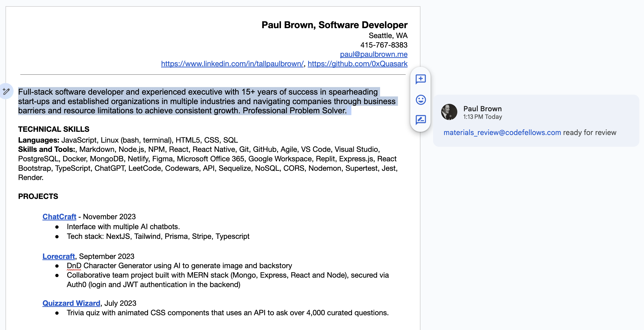Viewport: 644px width, 330px height.
Task: Open the Quizzard Wizard project link
Action: pyautogui.click(x=71, y=303)
